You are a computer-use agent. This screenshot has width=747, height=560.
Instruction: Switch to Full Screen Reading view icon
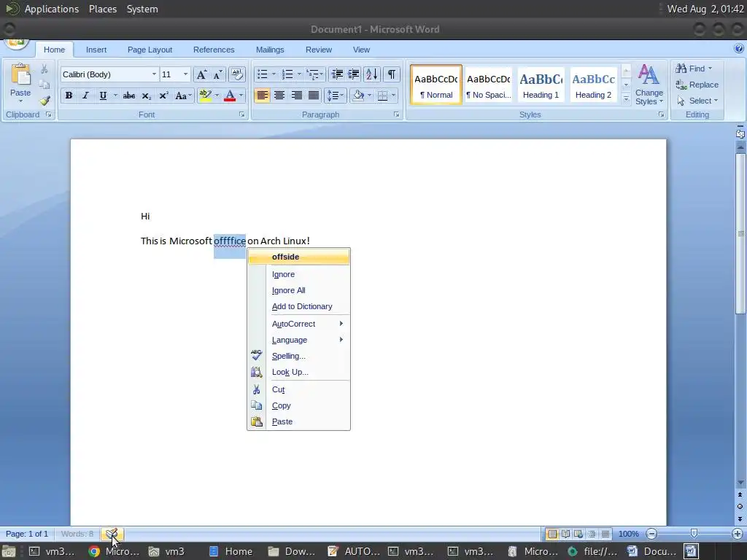565,534
